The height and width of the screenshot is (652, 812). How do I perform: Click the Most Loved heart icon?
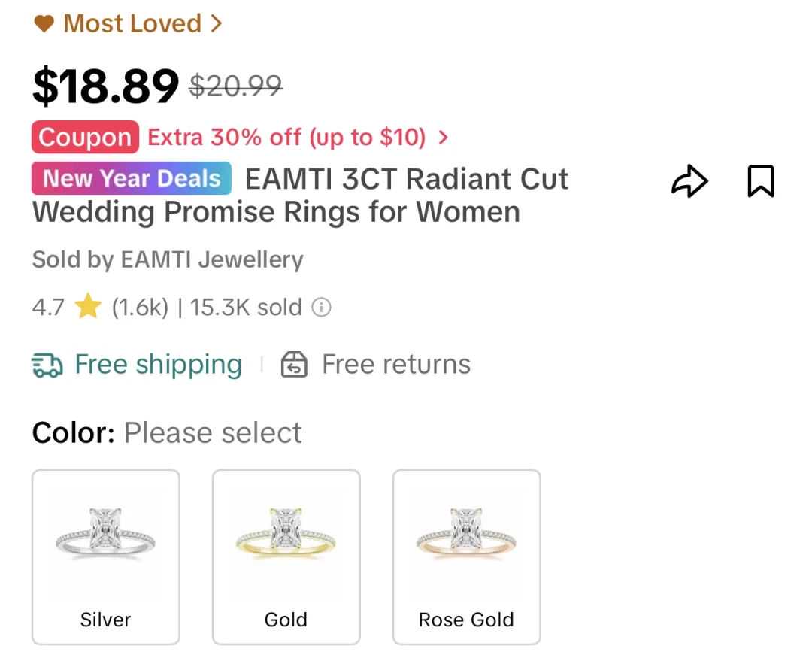pyautogui.click(x=44, y=23)
